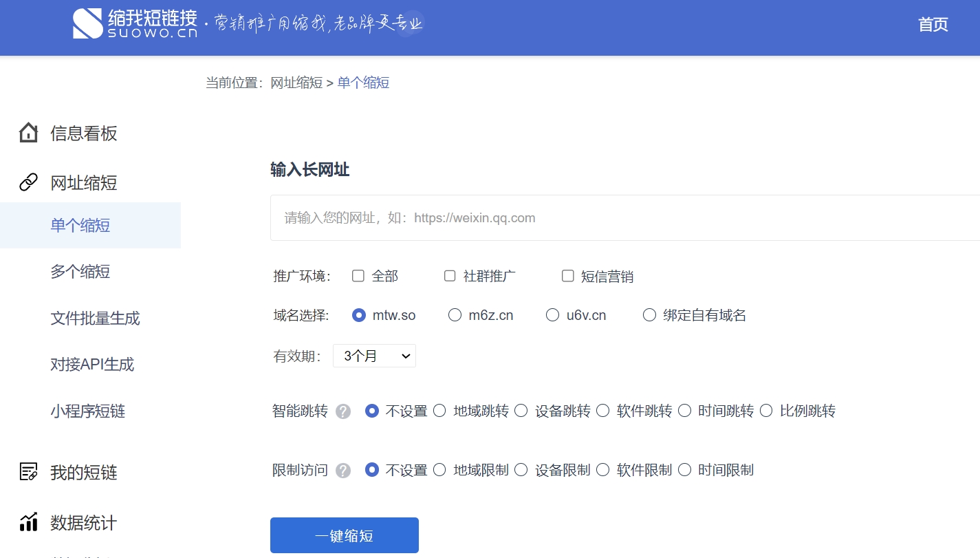
Task: Click the Suowo logo icon in header
Action: pos(87,24)
